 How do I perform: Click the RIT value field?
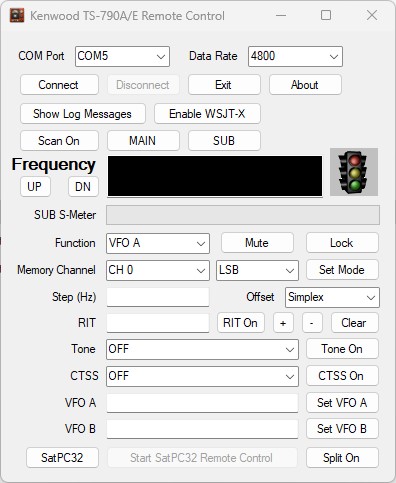(158, 323)
